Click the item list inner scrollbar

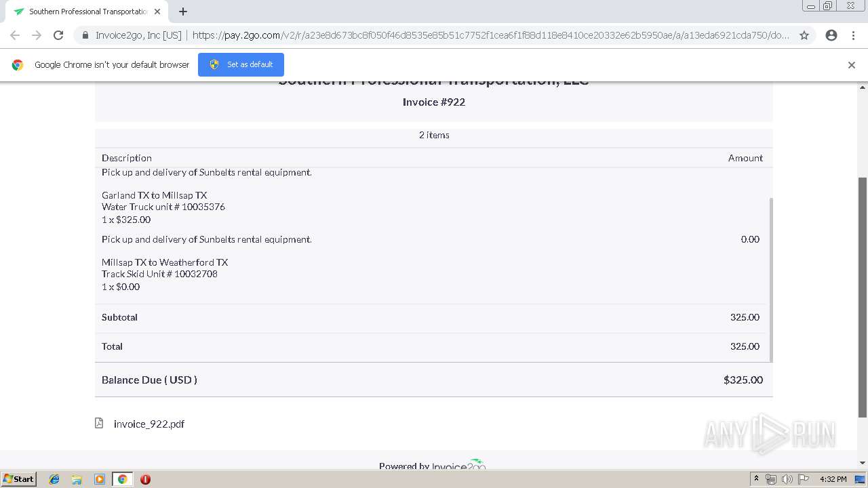coord(770,280)
